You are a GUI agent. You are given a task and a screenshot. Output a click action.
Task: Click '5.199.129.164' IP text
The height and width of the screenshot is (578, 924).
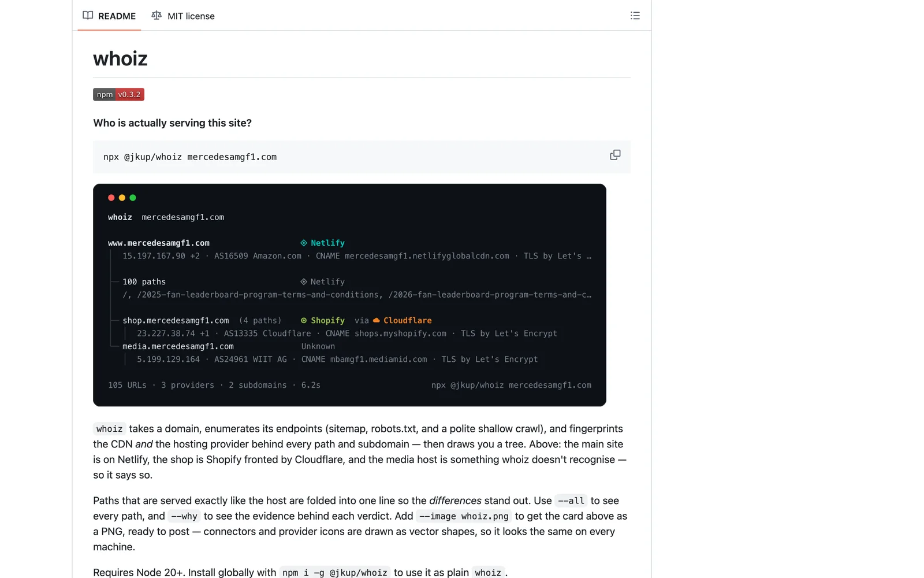[x=168, y=359]
